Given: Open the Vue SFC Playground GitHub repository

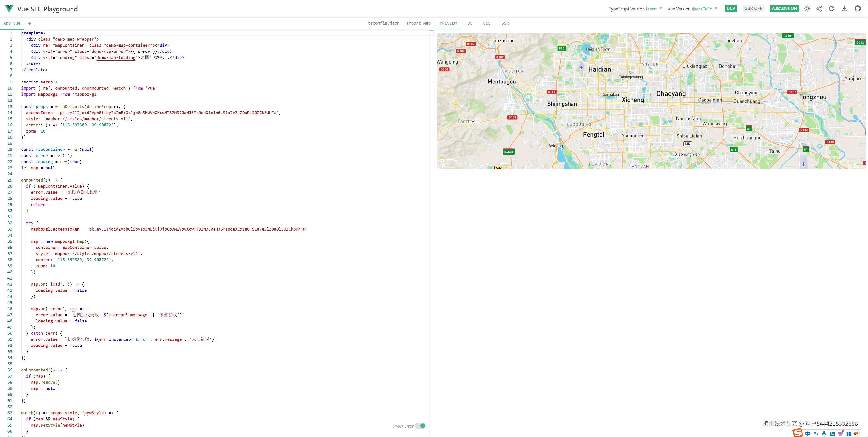Looking at the screenshot, I should point(857,8).
